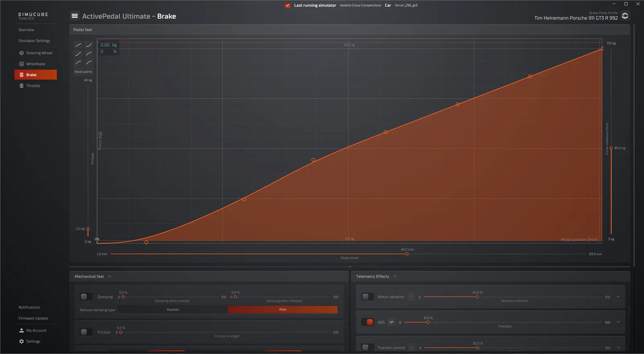The height and width of the screenshot is (354, 644).
Task: Click the Settings gear icon
Action: [21, 341]
